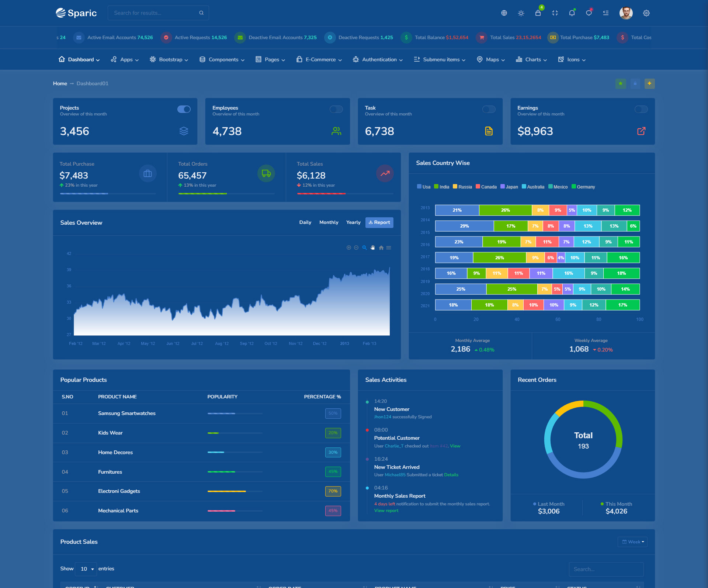The image size is (708, 588).
Task: Click the Report download button
Action: [x=379, y=222]
